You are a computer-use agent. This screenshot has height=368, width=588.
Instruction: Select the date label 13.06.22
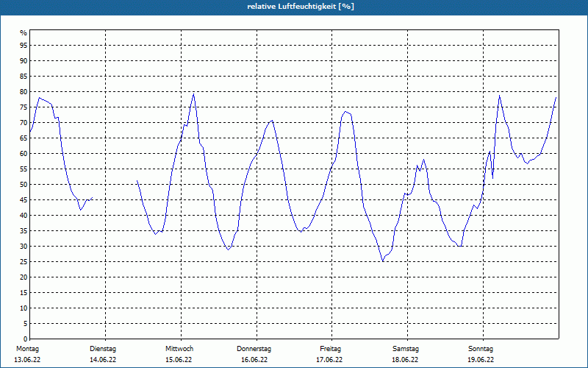tap(27, 360)
